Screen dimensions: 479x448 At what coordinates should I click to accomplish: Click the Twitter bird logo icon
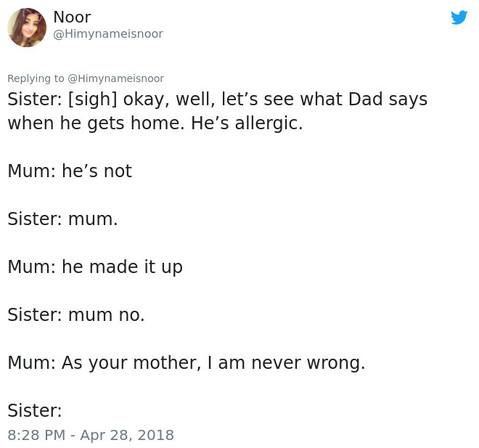[x=459, y=17]
